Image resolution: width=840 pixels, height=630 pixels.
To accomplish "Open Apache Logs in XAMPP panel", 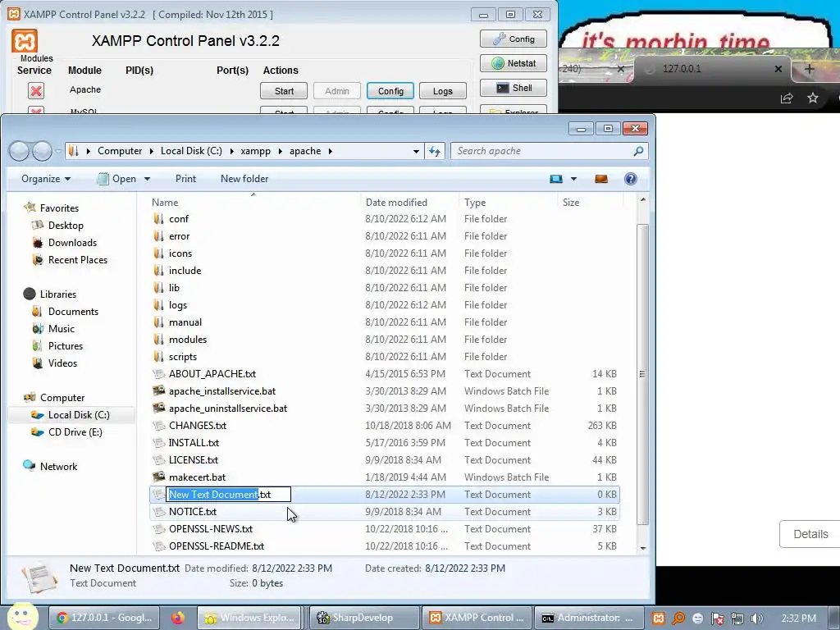I will click(x=442, y=91).
